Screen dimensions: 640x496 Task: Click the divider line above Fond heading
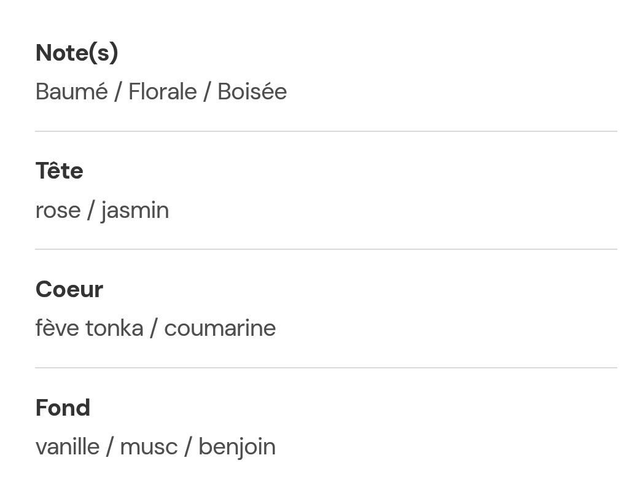click(326, 368)
